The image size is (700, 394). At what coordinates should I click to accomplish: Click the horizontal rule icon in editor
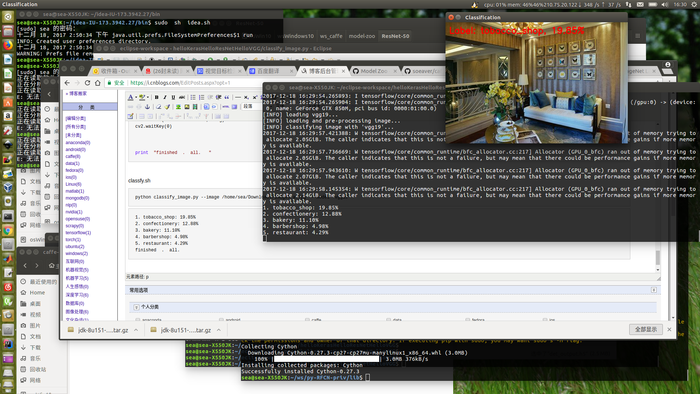pyautogui.click(x=238, y=97)
